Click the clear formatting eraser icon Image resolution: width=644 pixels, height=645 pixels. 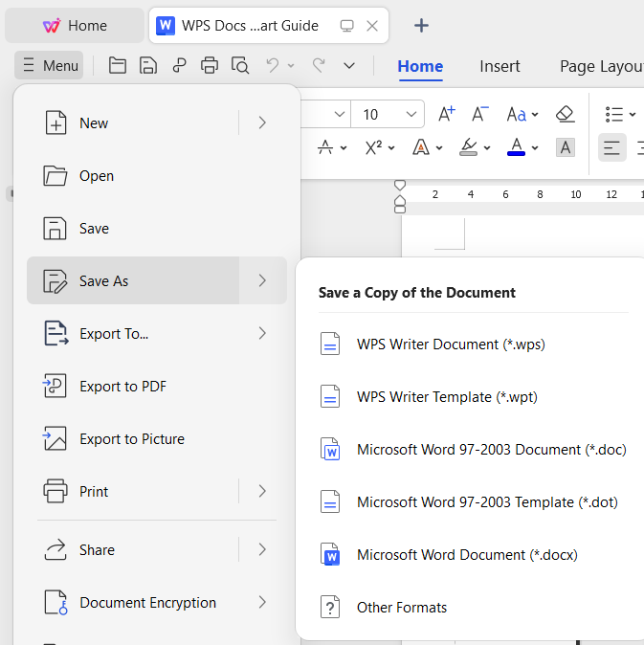pos(565,114)
